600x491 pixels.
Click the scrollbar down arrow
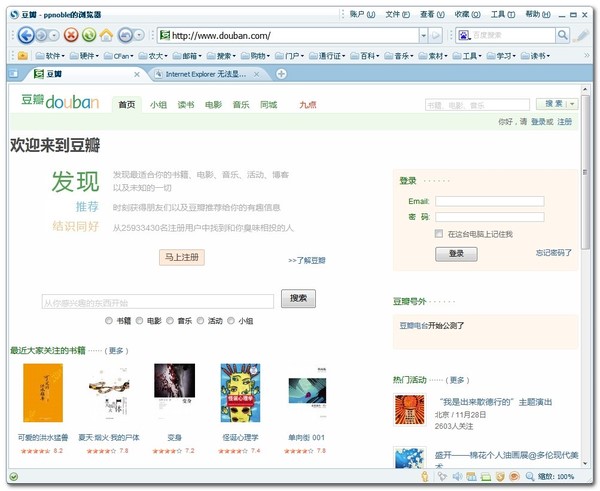click(x=585, y=463)
